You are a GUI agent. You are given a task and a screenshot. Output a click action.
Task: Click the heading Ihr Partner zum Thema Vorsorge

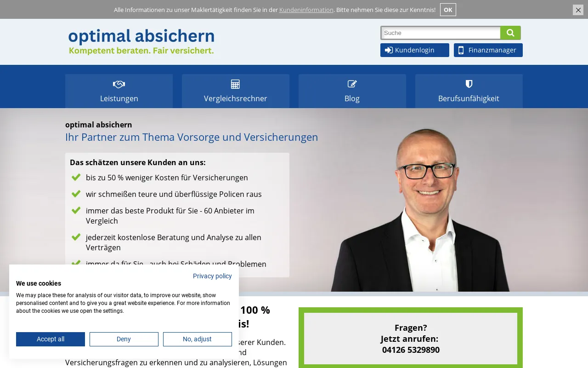tap(192, 137)
